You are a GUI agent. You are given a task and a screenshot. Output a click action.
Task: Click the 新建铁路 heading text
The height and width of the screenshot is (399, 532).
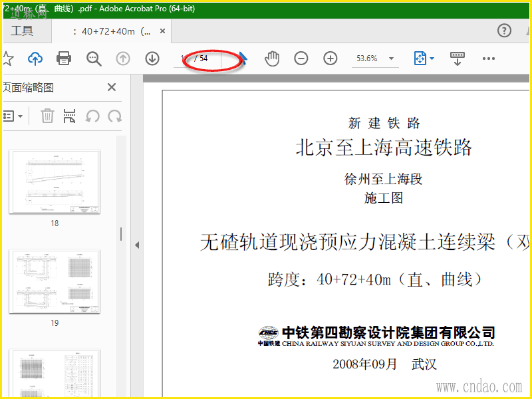pyautogui.click(x=384, y=123)
